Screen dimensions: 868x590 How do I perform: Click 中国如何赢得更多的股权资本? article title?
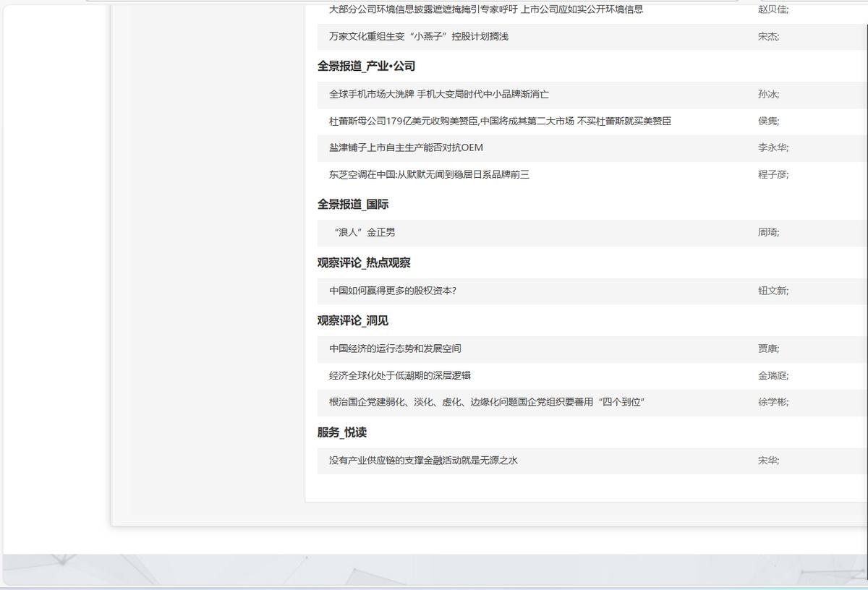(x=392, y=291)
